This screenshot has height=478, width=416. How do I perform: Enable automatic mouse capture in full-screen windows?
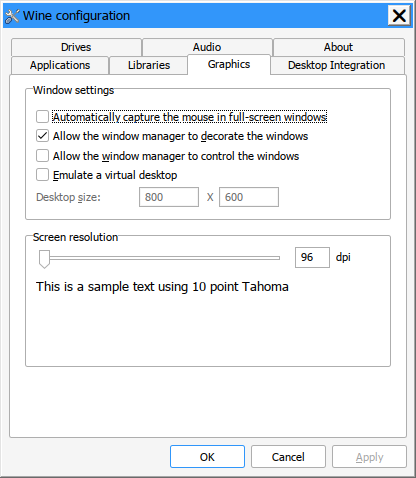click(42, 117)
